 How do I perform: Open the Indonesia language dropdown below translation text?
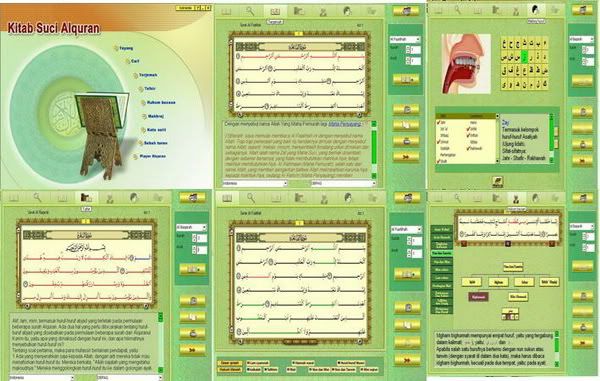(255, 183)
